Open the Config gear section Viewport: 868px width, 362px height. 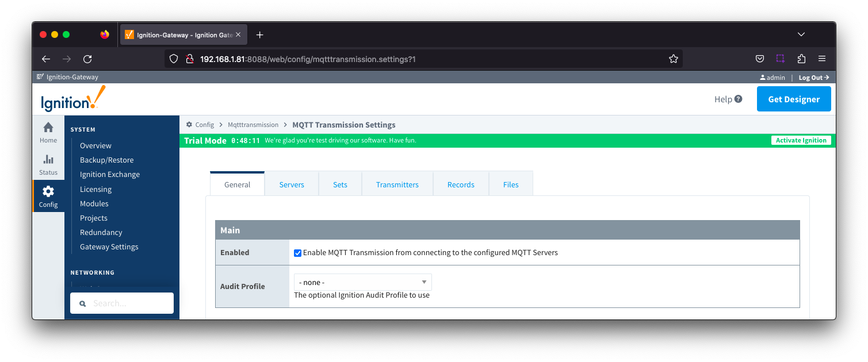click(48, 197)
